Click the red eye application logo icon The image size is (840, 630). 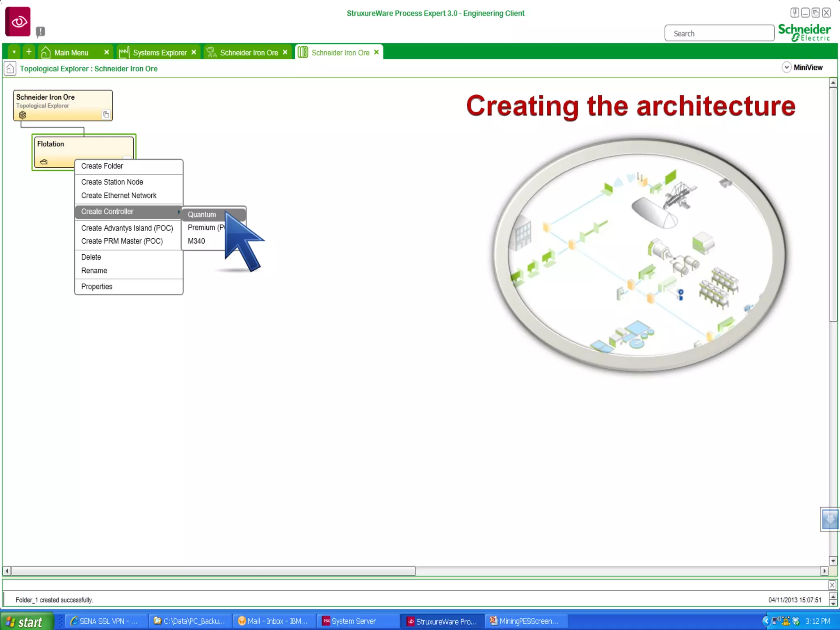[18, 22]
